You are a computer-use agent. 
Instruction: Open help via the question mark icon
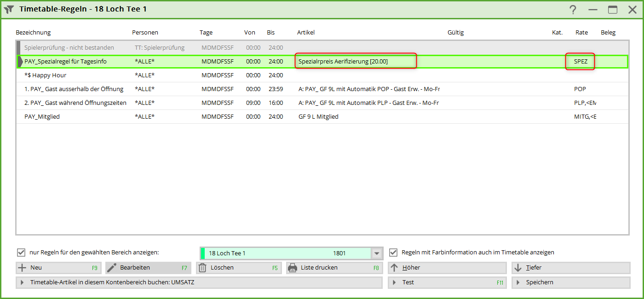coord(573,10)
